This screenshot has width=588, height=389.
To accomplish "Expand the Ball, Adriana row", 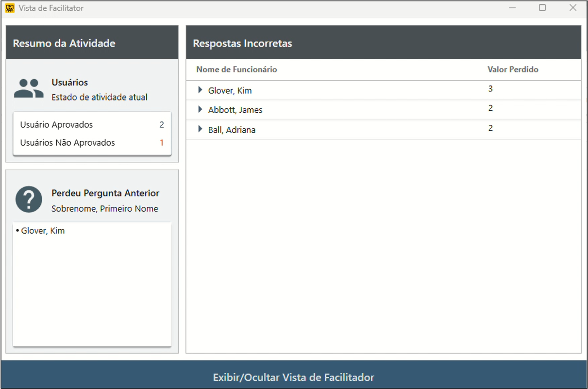I will (200, 130).
